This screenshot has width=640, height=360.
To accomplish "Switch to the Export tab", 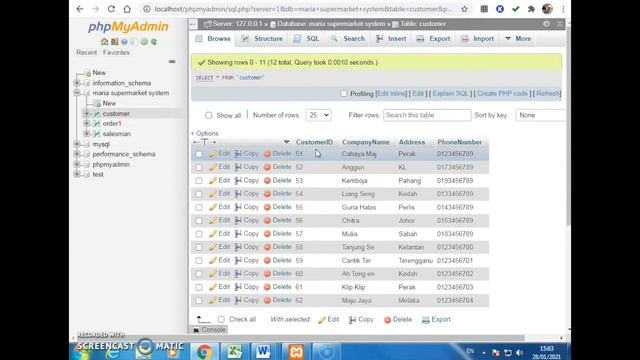I will (433, 39).
